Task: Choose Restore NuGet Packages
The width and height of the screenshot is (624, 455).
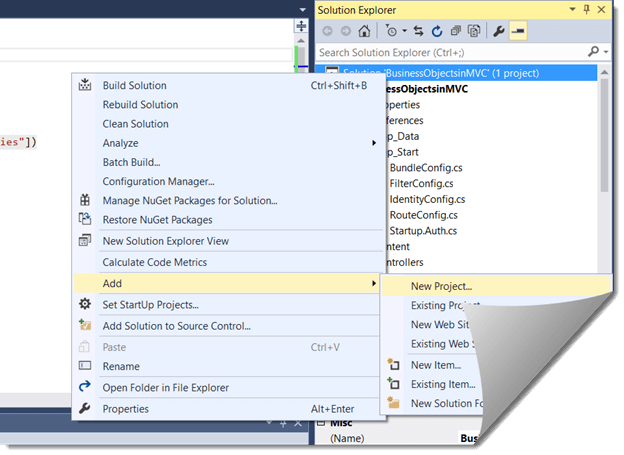Action: [229, 220]
